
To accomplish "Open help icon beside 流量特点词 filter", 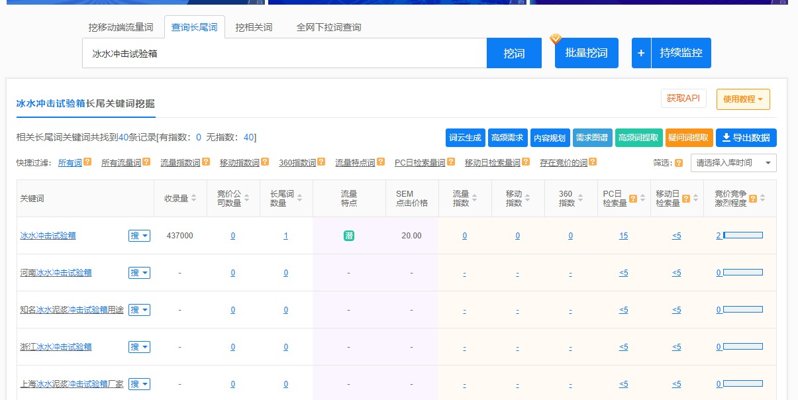I will 381,162.
